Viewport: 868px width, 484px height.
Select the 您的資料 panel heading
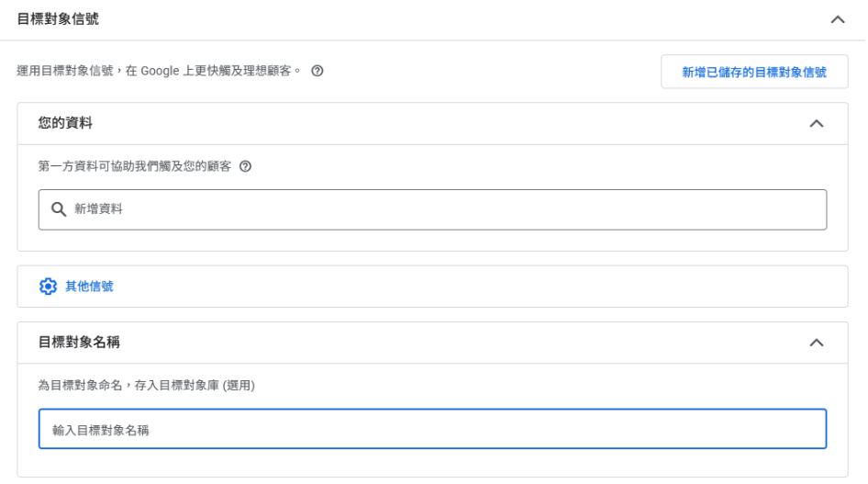(x=65, y=123)
